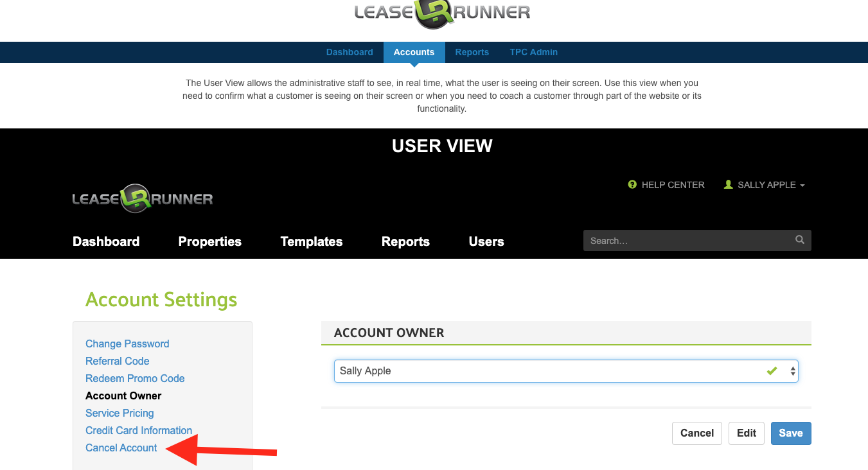The width and height of the screenshot is (868, 470).
Task: Open the Cancel Account link
Action: pos(121,448)
